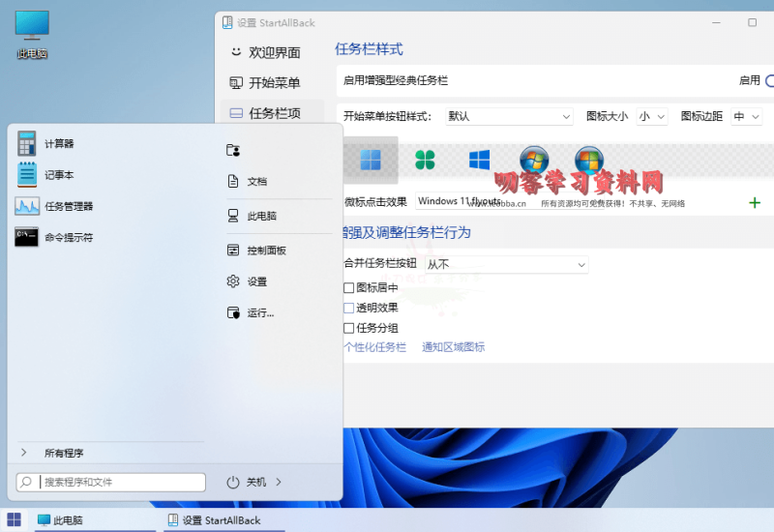Open Personalize taskbar (个性化任务栏) link
The width and height of the screenshot is (774, 532).
(374, 347)
